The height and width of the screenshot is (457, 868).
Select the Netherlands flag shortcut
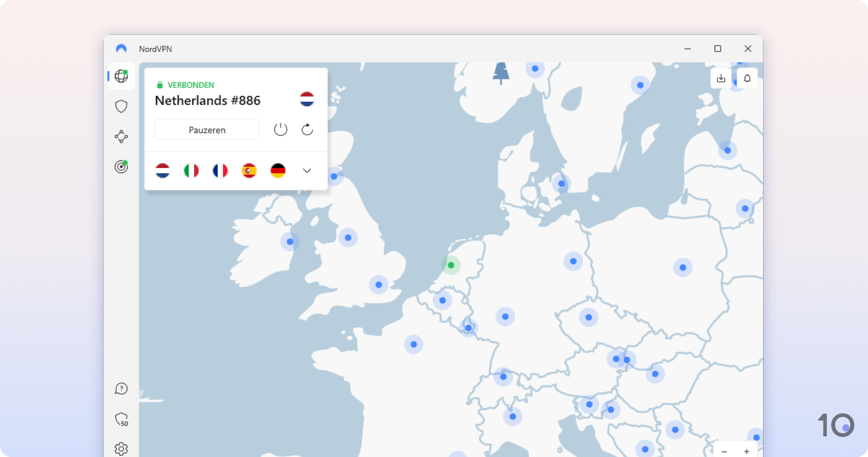pos(162,170)
